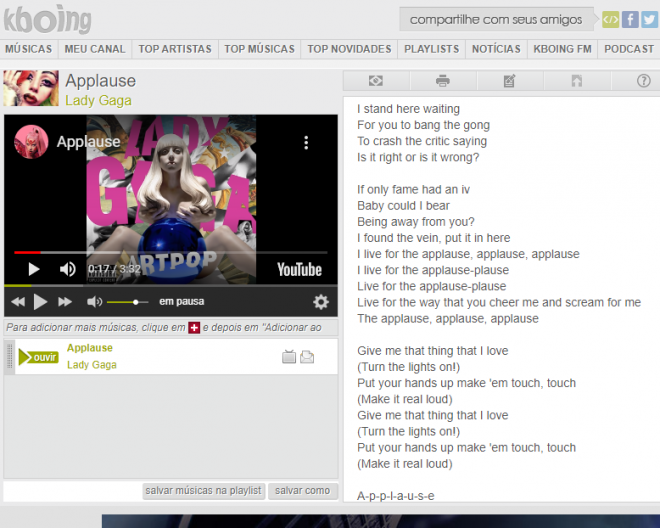Click lyric line 'A-p-p-l-a-u-s-e'
660x528 pixels.
point(396,496)
